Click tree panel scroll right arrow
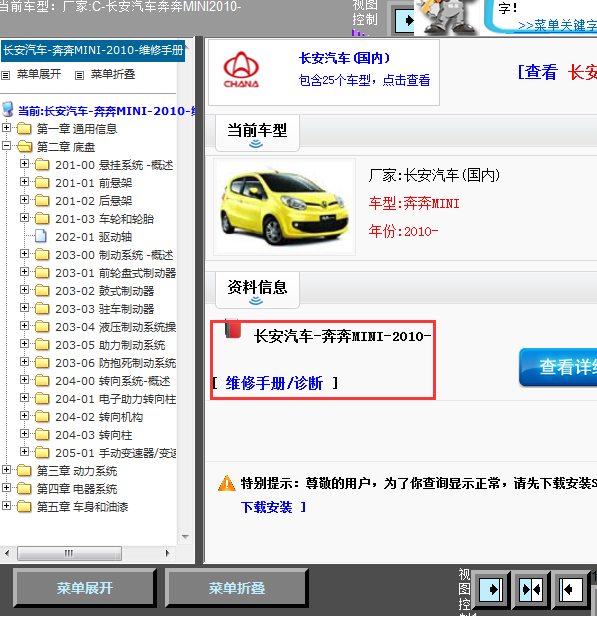 167,553
